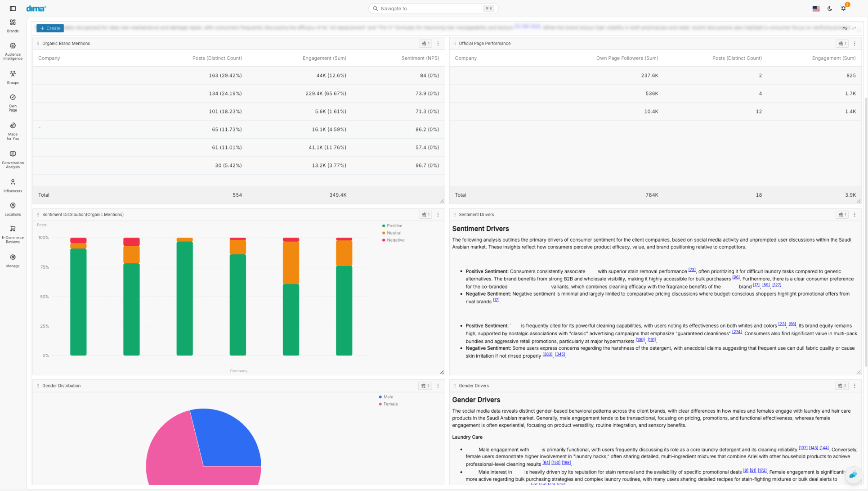This screenshot has width=868, height=491.
Task: Open the Locations section
Action: (13, 209)
